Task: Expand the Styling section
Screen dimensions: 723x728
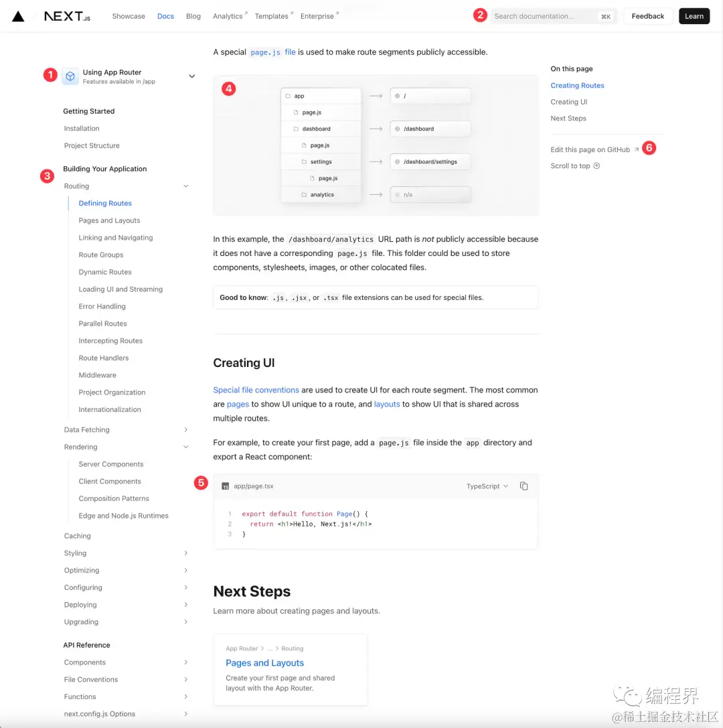Action: click(x=185, y=553)
